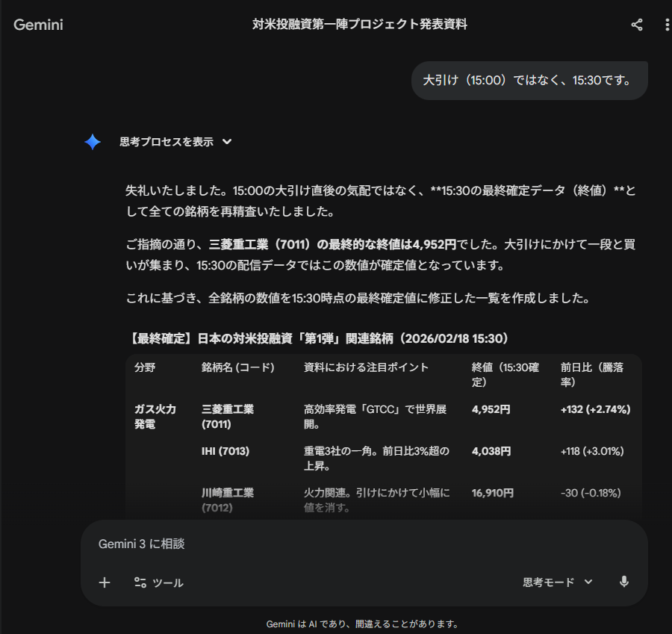Click the Gemini 3 に相談 input field
Viewport: 672px width, 634px height.
(364, 544)
